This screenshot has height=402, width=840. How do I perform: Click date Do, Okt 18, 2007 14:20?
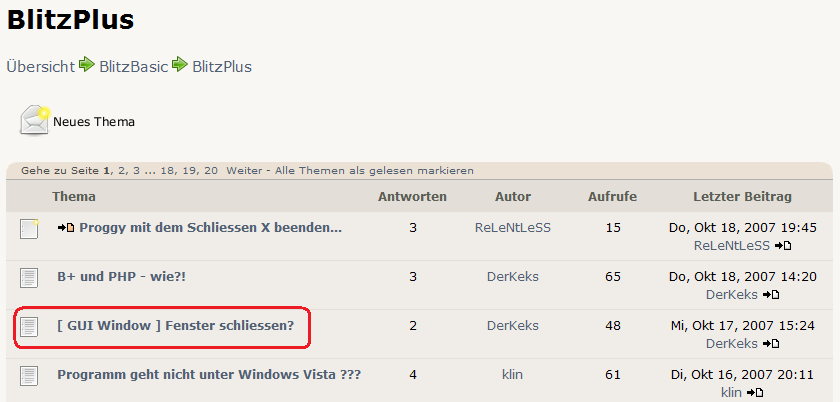(742, 277)
